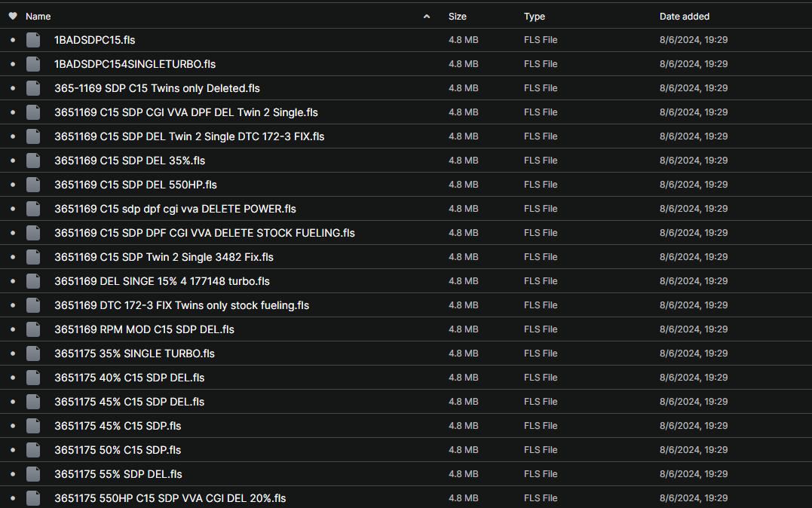This screenshot has width=812, height=508.
Task: Toggle favorite dot for 3651169 C15 SDP DEL 35%.fls
Action: click(13, 161)
